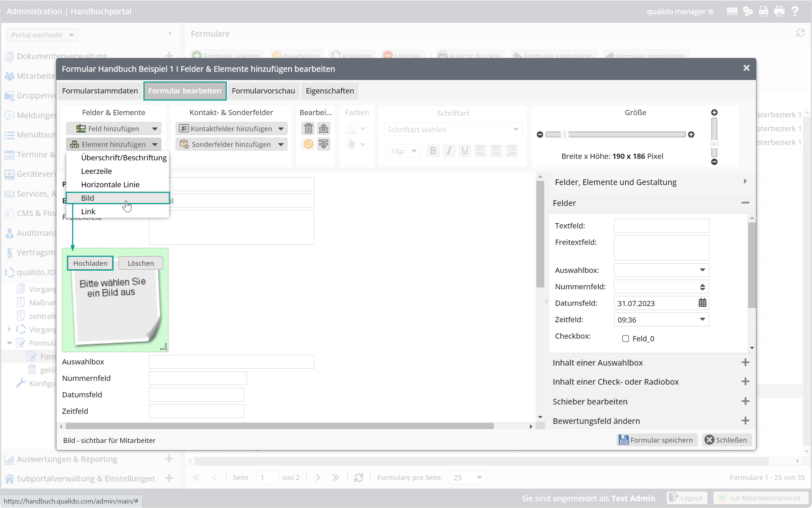The width and height of the screenshot is (812, 508).
Task: Click the CSV export icon in header
Action: (763, 11)
